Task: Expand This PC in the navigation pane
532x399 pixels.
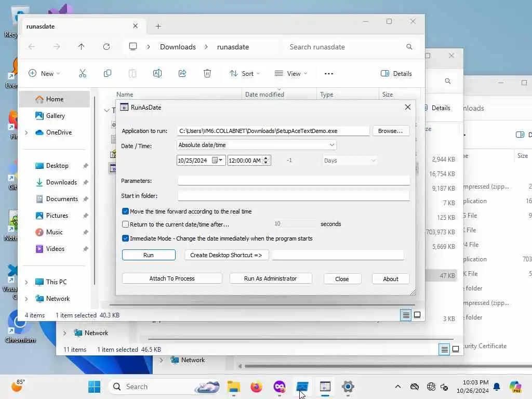Action: [26, 282]
